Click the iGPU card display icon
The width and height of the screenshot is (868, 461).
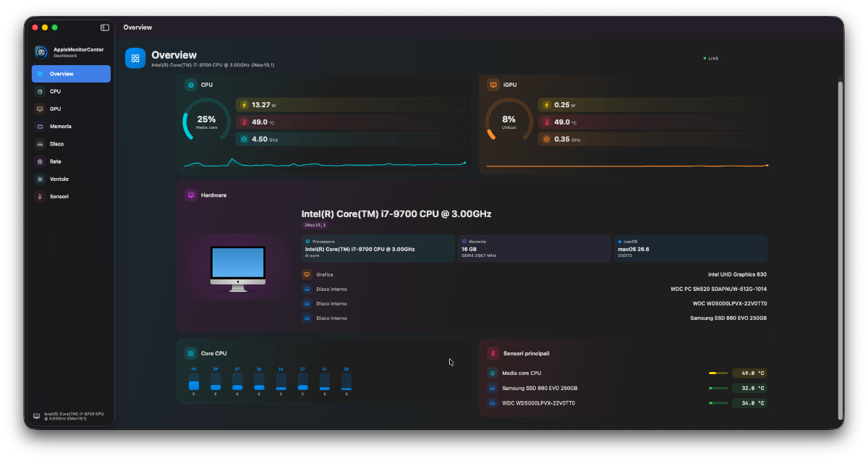(x=493, y=85)
